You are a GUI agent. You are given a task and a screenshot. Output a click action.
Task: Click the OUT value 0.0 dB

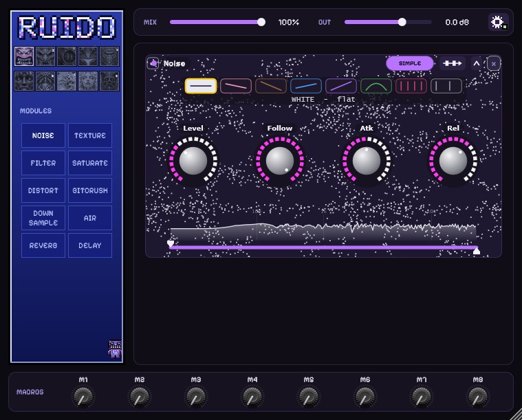pyautogui.click(x=457, y=22)
